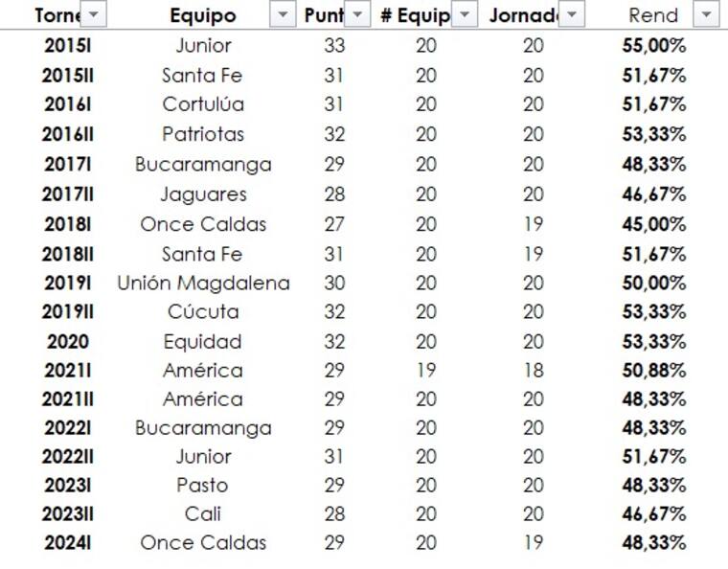Expand the Puntos column filter arrow
Image resolution: width=728 pixels, height=569 pixels.
357,15
